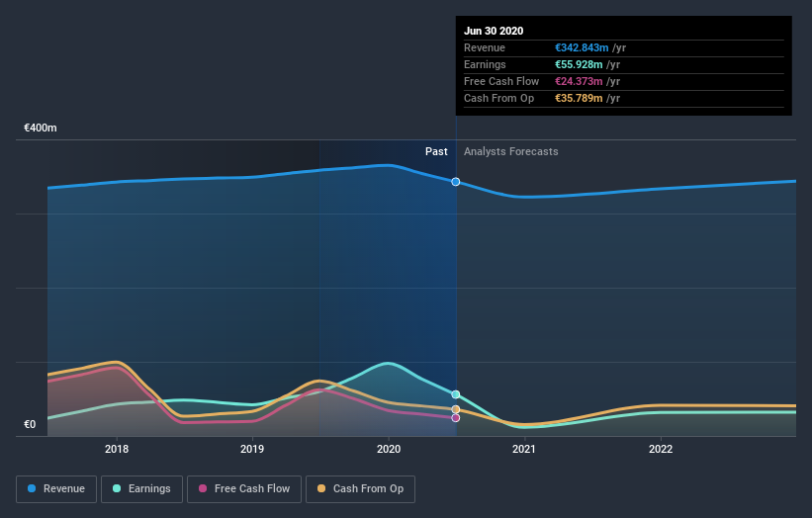Toggle the Free Cash Flow legend series
Image resolution: width=812 pixels, height=518 pixels.
[244, 489]
